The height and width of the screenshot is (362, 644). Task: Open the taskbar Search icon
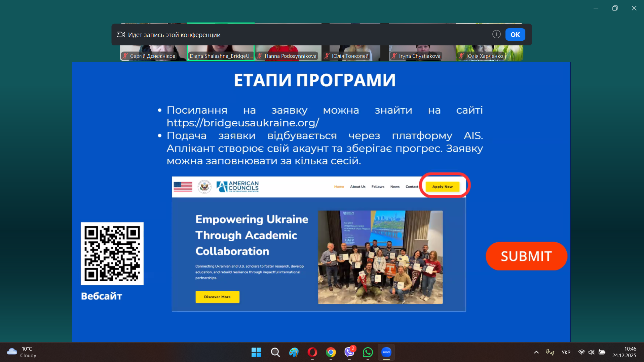pos(275,352)
